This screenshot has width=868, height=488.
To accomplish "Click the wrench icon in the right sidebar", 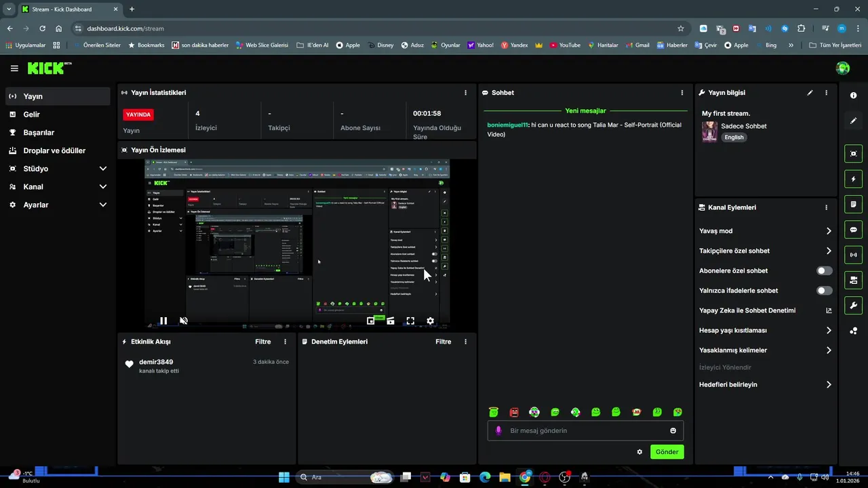I will click(x=853, y=305).
